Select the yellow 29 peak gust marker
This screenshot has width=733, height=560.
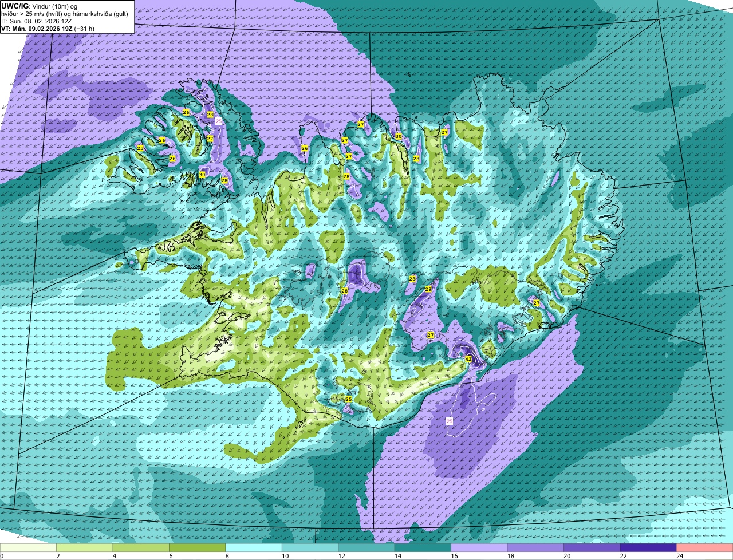[428, 290]
